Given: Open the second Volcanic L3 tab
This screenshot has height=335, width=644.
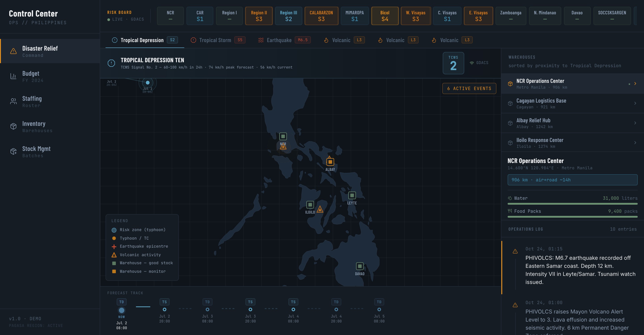Looking at the screenshot, I should point(398,40).
